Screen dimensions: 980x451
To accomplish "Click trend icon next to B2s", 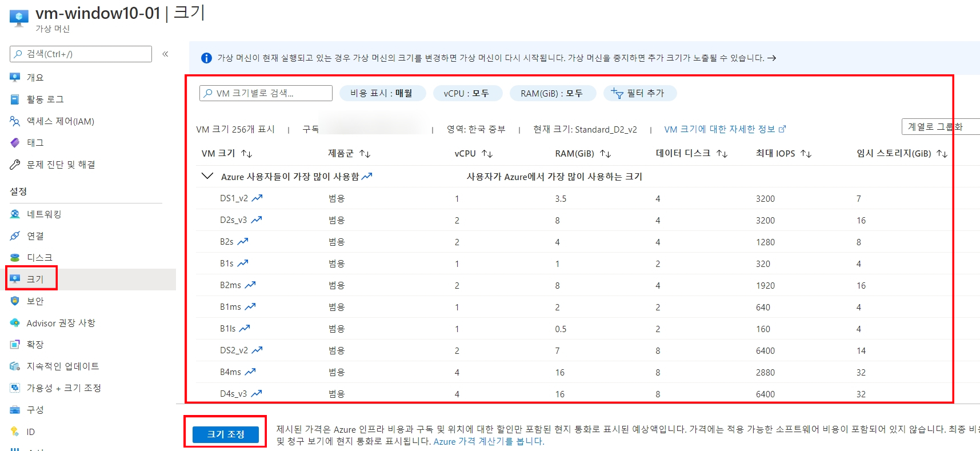I will click(243, 241).
